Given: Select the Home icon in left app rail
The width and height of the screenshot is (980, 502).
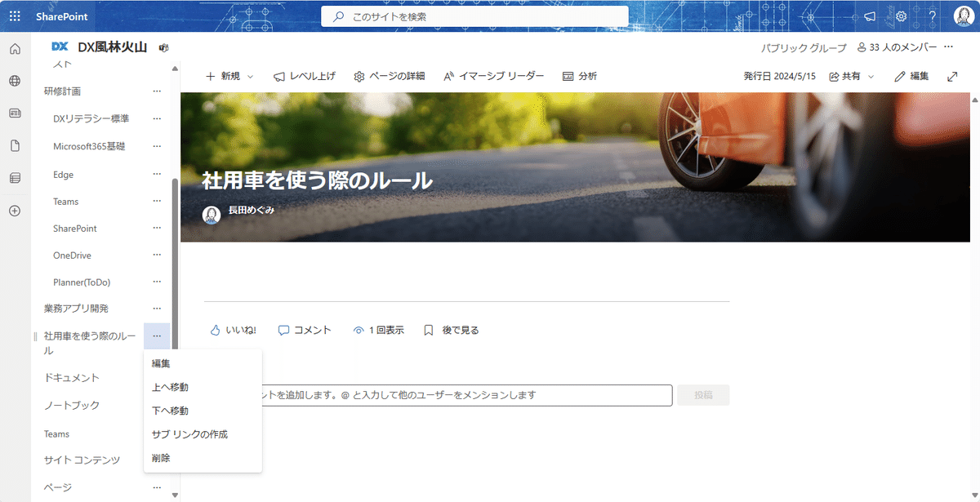Looking at the screenshot, I should pyautogui.click(x=14, y=48).
